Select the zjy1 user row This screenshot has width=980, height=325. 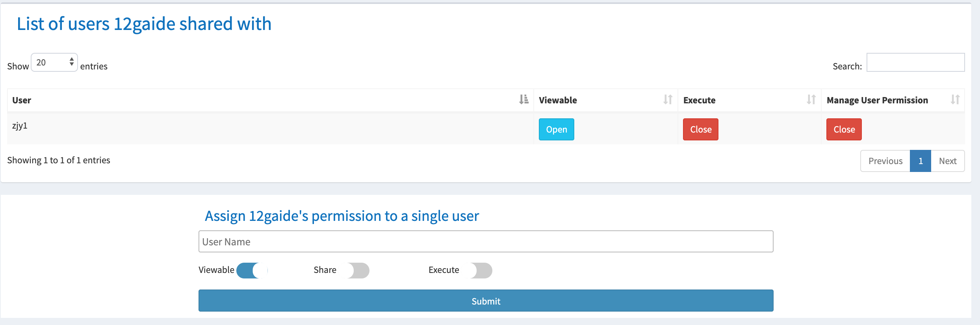[x=486, y=129]
